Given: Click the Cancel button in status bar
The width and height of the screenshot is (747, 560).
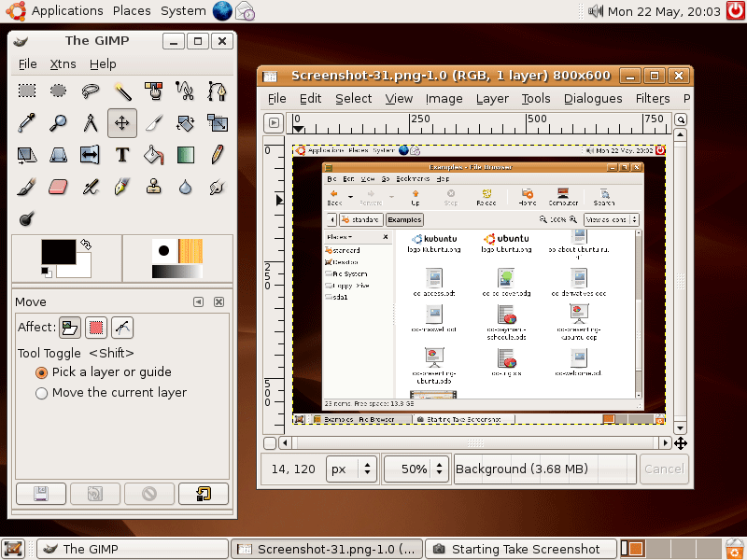Looking at the screenshot, I should 664,469.
